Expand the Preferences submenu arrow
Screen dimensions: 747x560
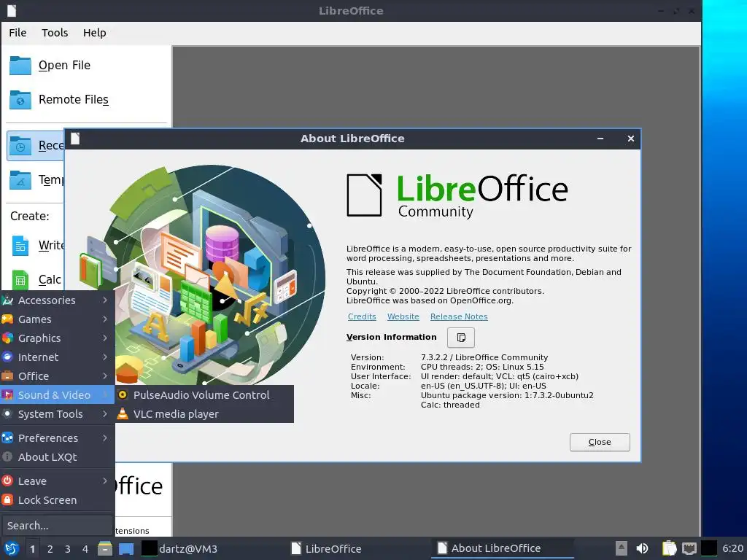[x=105, y=438]
